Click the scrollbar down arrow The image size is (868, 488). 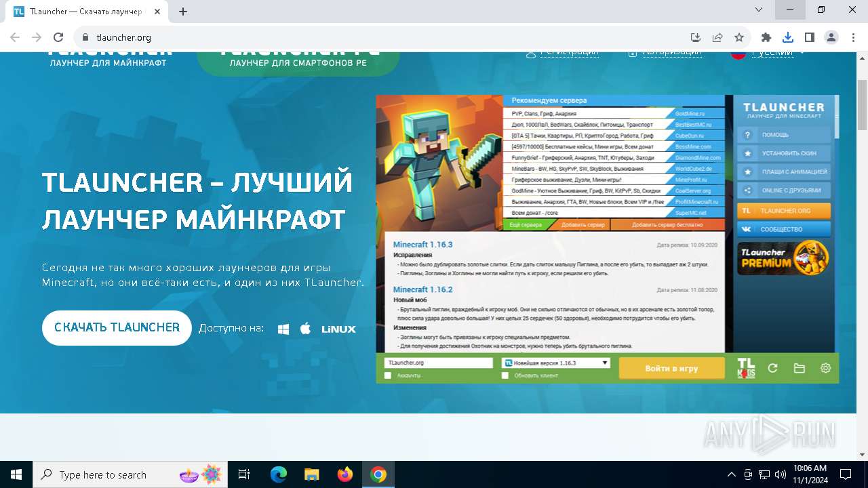coord(862,454)
